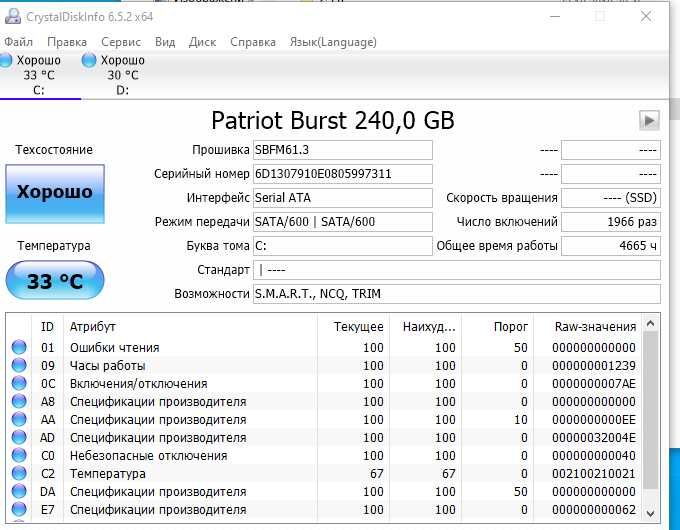Click the Техсостояние label
This screenshot has height=530, width=680.
[x=54, y=150]
